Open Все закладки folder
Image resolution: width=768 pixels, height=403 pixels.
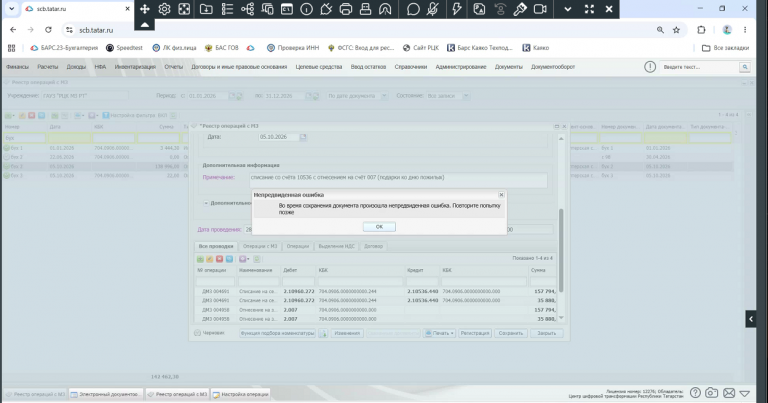[725, 48]
